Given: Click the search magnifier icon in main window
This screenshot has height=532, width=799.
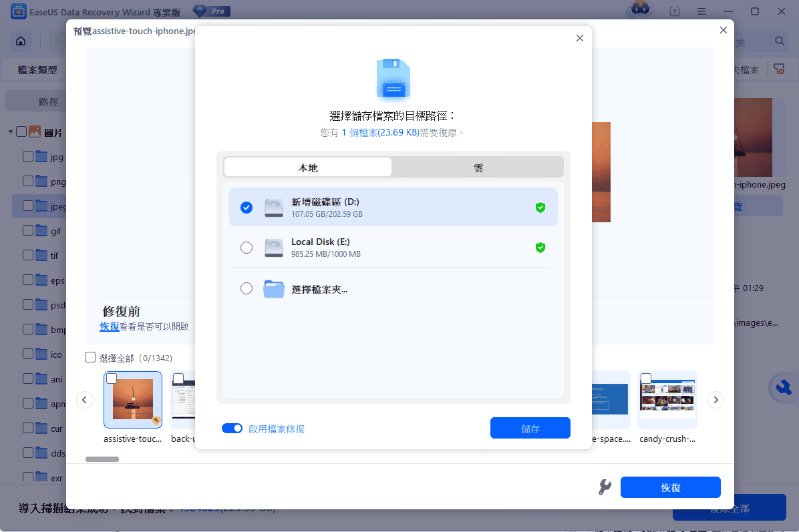Looking at the screenshot, I should click(779, 41).
